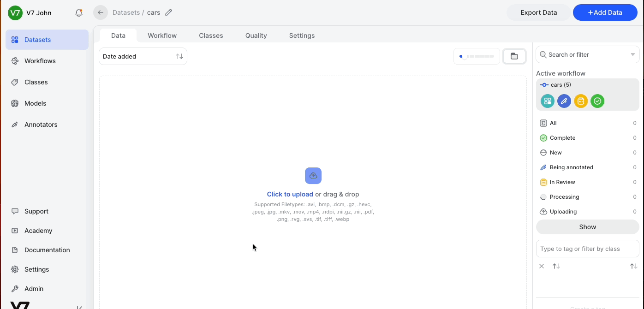Screen dimensions: 644x309
Task: Switch to the Classes tab
Action: 211,36
